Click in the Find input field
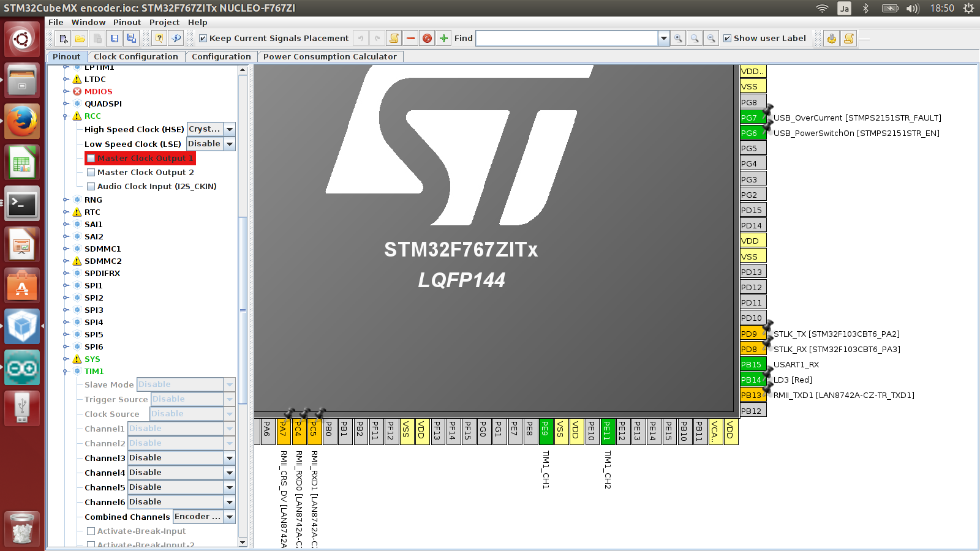Viewport: 980px width, 551px height. click(x=567, y=39)
